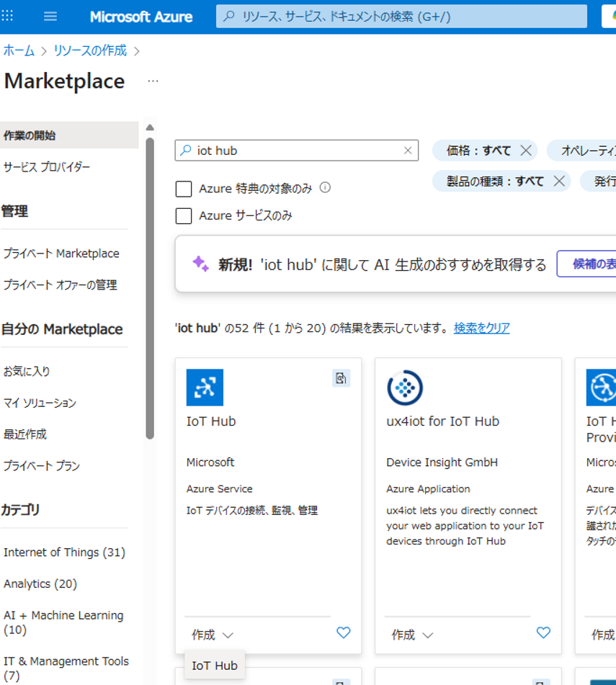Open the Marketplace more options ellipsis
Viewport: 616px width, 685px height.
coord(153,81)
